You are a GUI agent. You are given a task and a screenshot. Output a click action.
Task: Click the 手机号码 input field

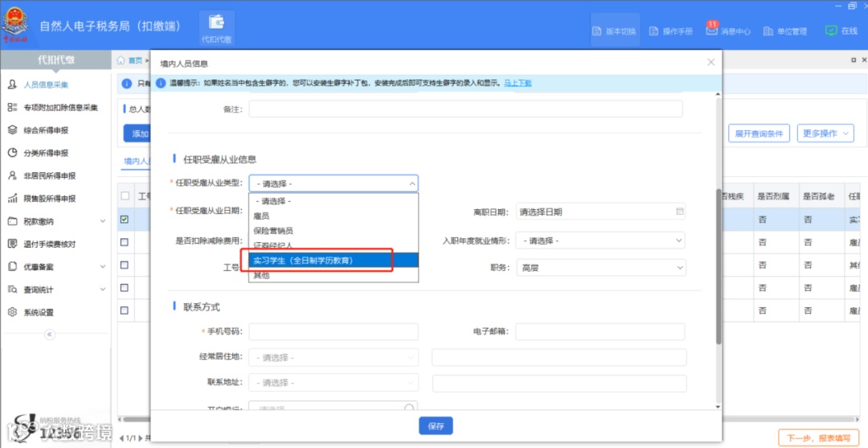[334, 331]
